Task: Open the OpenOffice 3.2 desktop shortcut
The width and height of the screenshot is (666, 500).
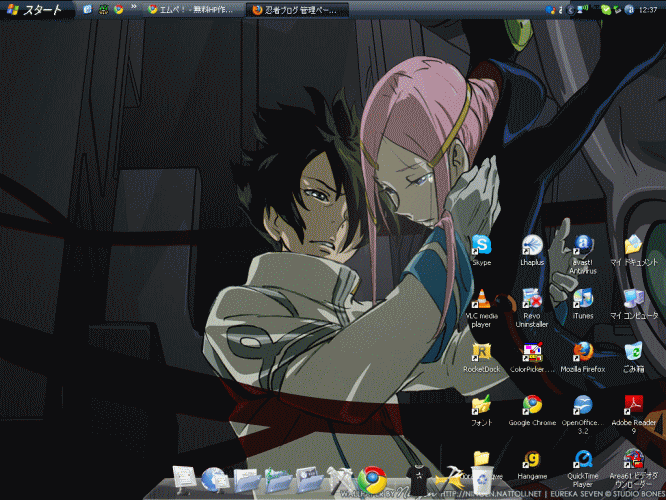Action: (x=583, y=415)
